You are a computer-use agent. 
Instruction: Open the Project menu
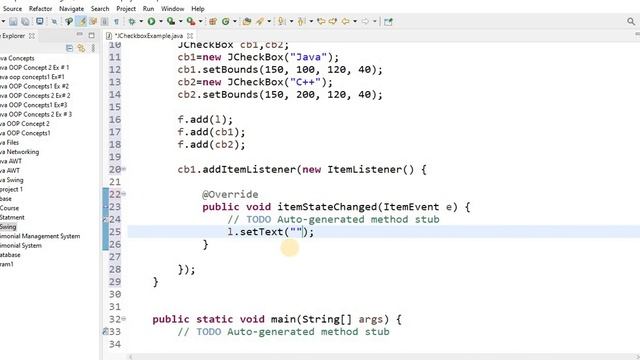(x=126, y=9)
